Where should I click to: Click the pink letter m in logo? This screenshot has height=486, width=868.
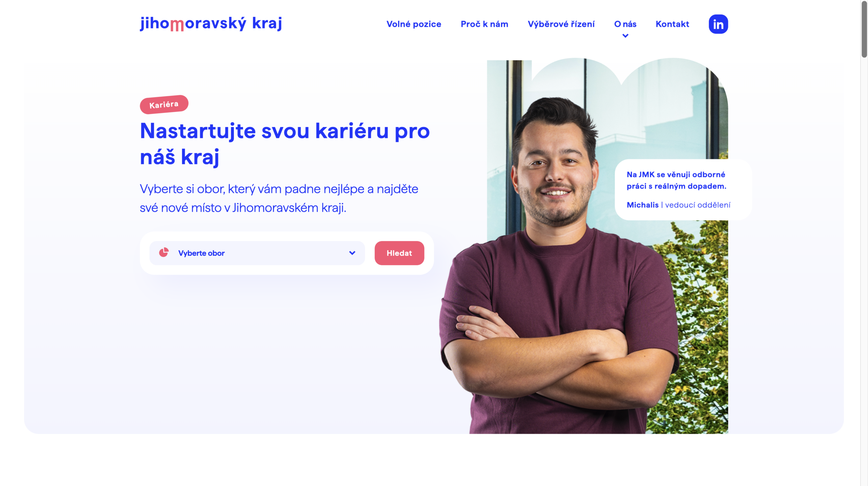(x=177, y=25)
